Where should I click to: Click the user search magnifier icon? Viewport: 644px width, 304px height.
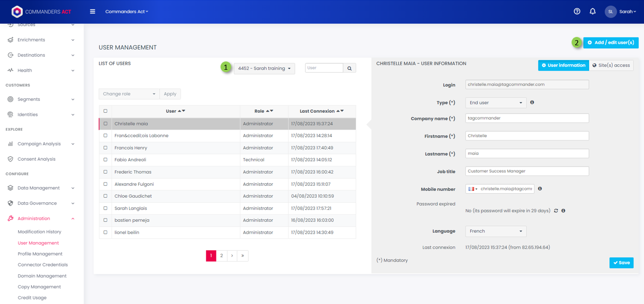coord(349,68)
